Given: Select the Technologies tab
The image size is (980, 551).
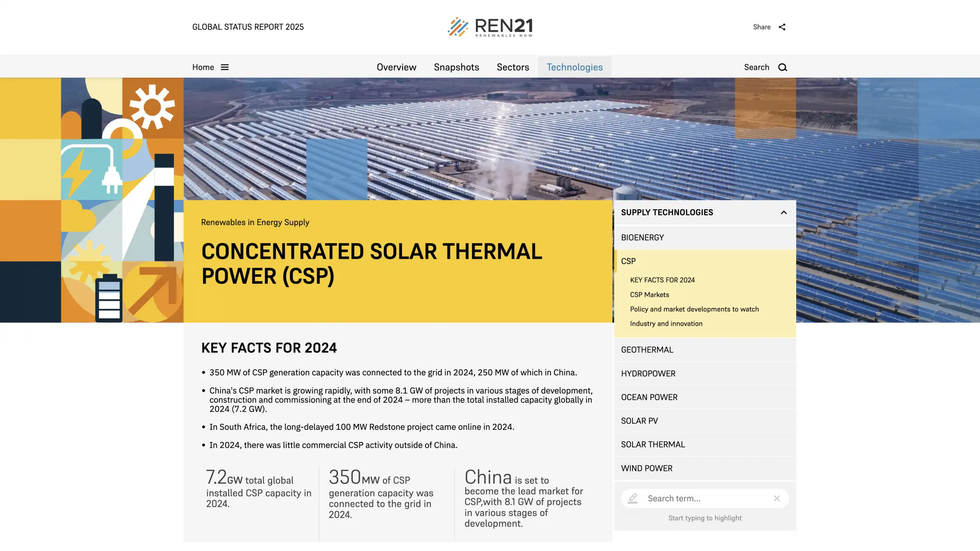Looking at the screenshot, I should [575, 67].
